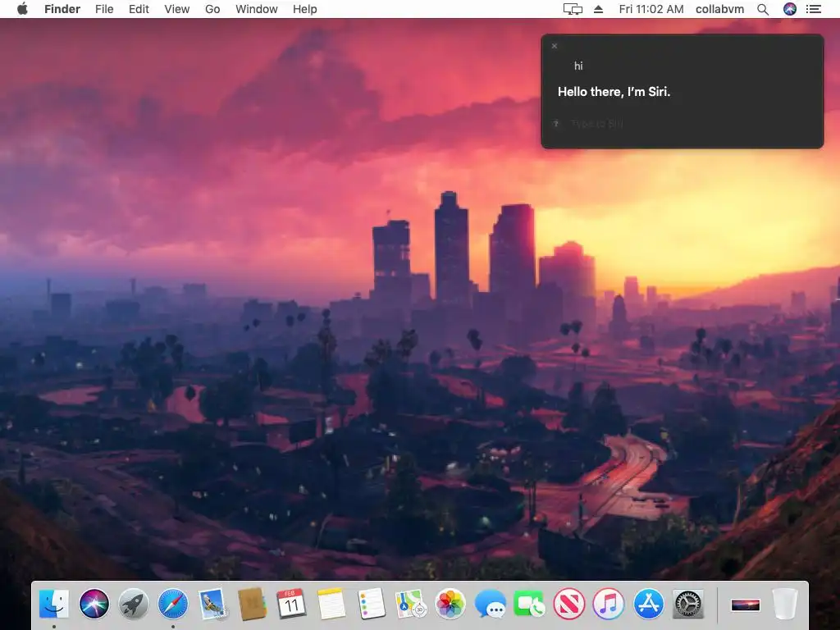Open the File menu
Screen dimensions: 840x630
(x=104, y=9)
